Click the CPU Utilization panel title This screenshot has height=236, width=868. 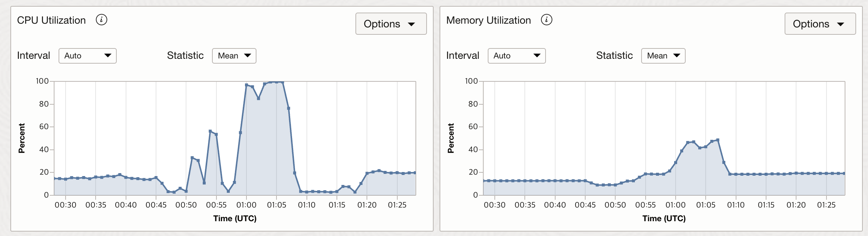click(52, 20)
